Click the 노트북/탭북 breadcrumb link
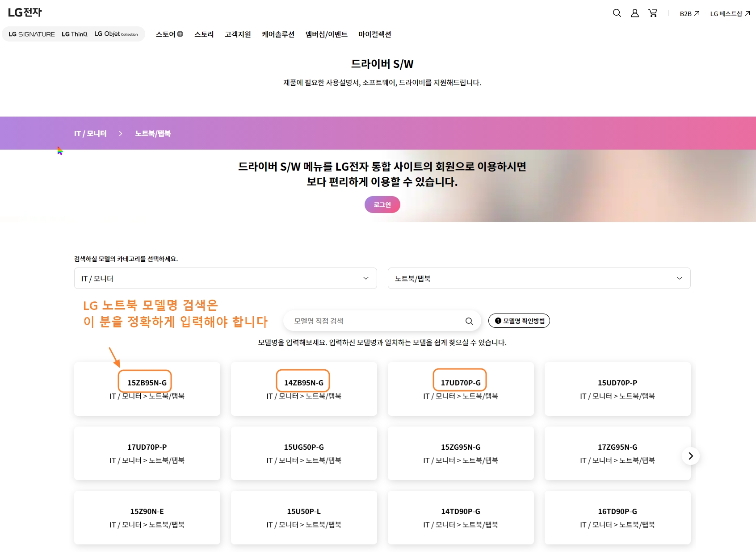756x552 pixels. coord(153,133)
